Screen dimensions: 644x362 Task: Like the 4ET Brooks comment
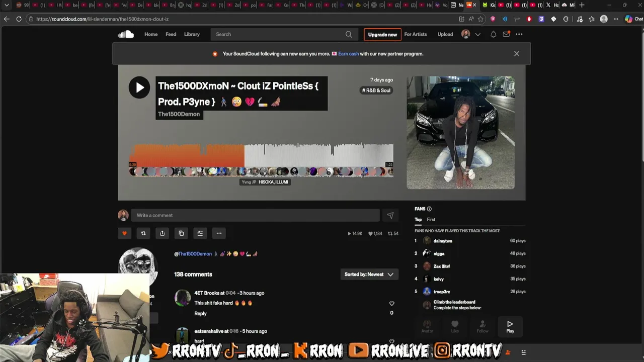(x=392, y=304)
